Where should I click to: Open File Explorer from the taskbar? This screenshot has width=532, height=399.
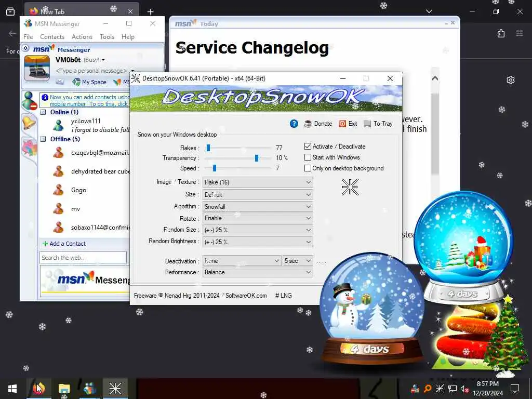pyautogui.click(x=64, y=389)
